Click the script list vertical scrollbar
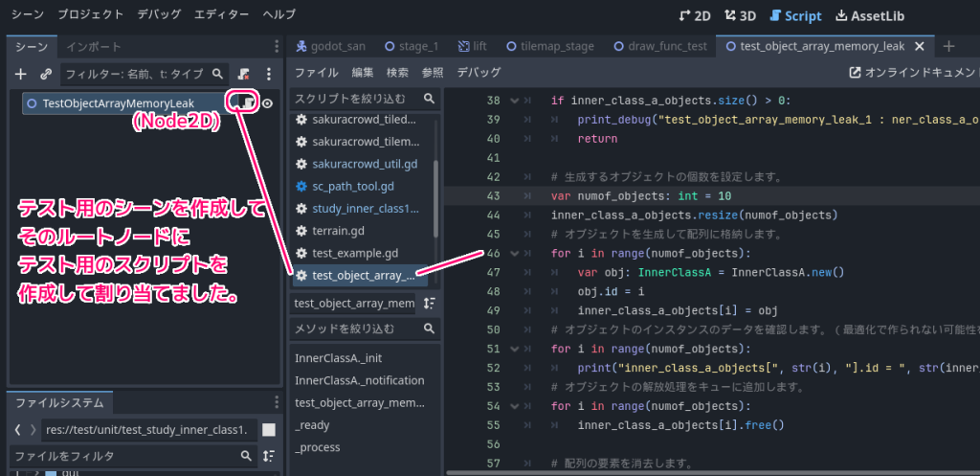This screenshot has width=980, height=476. pos(435,199)
